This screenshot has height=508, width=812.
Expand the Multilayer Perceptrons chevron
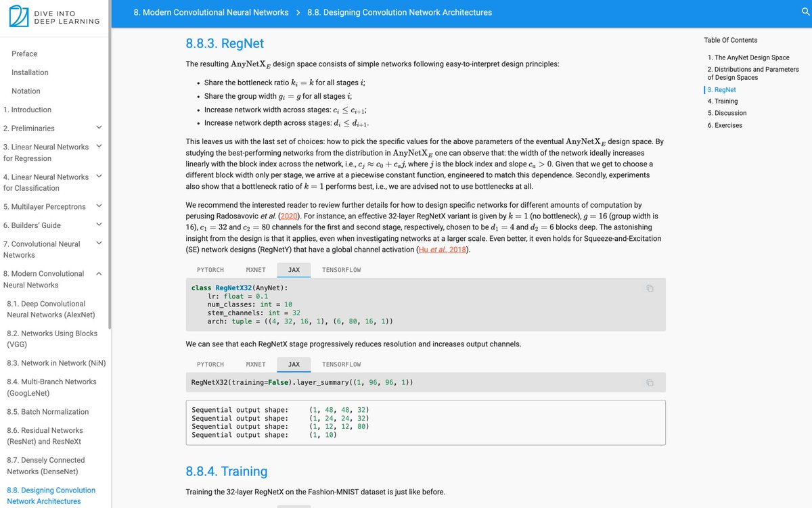pyautogui.click(x=99, y=206)
